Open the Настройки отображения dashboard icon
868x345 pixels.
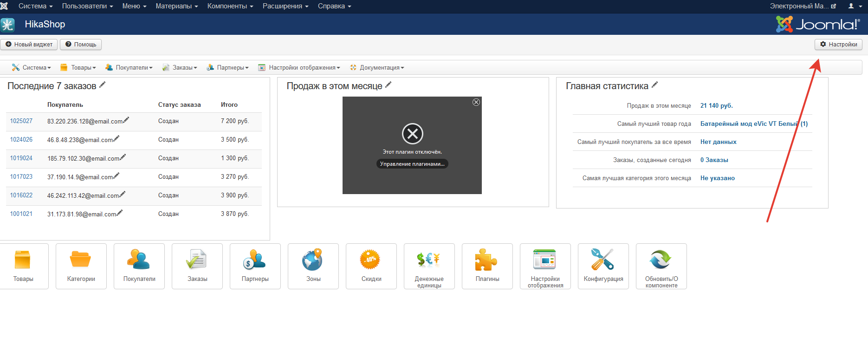pyautogui.click(x=545, y=266)
